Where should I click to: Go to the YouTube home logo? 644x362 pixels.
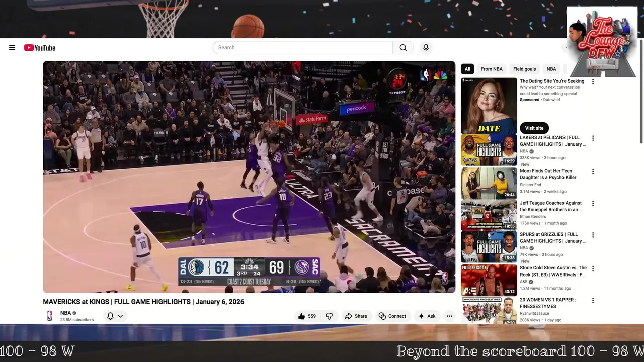40,48
